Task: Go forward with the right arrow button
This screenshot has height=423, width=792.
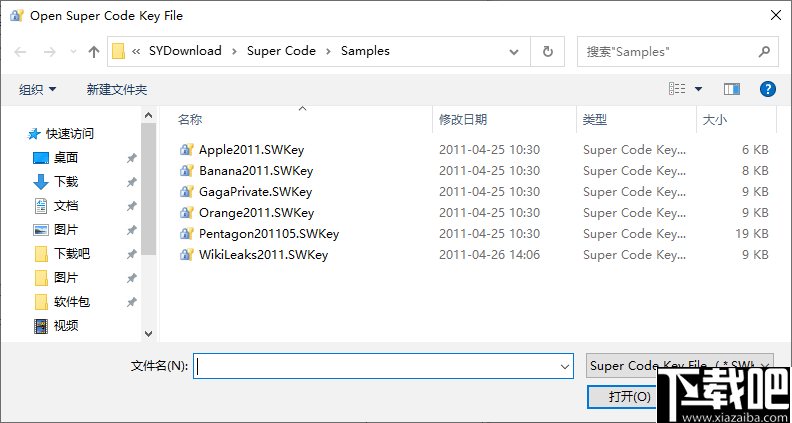Action: [50, 52]
